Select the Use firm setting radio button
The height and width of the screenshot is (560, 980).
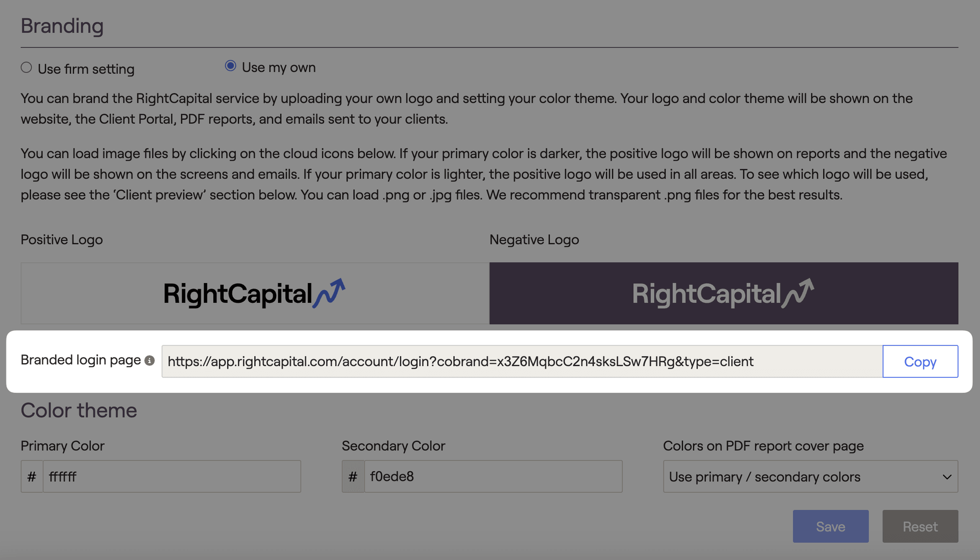pyautogui.click(x=27, y=67)
